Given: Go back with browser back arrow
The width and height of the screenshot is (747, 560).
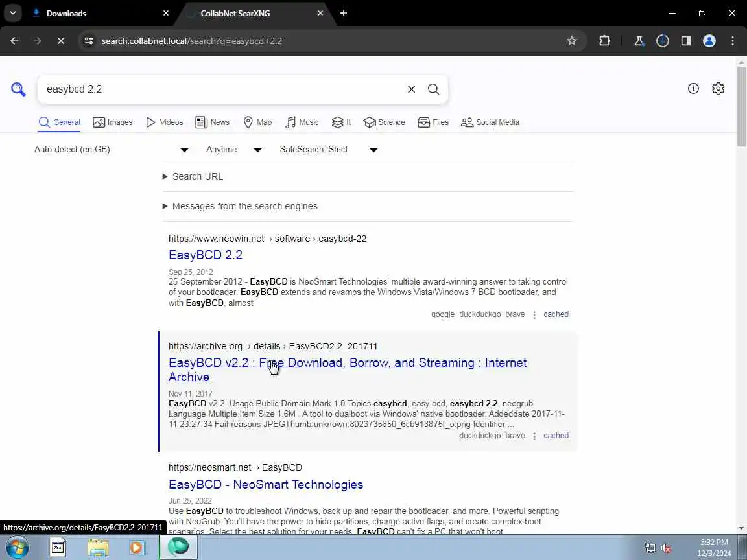Looking at the screenshot, I should pyautogui.click(x=14, y=41).
